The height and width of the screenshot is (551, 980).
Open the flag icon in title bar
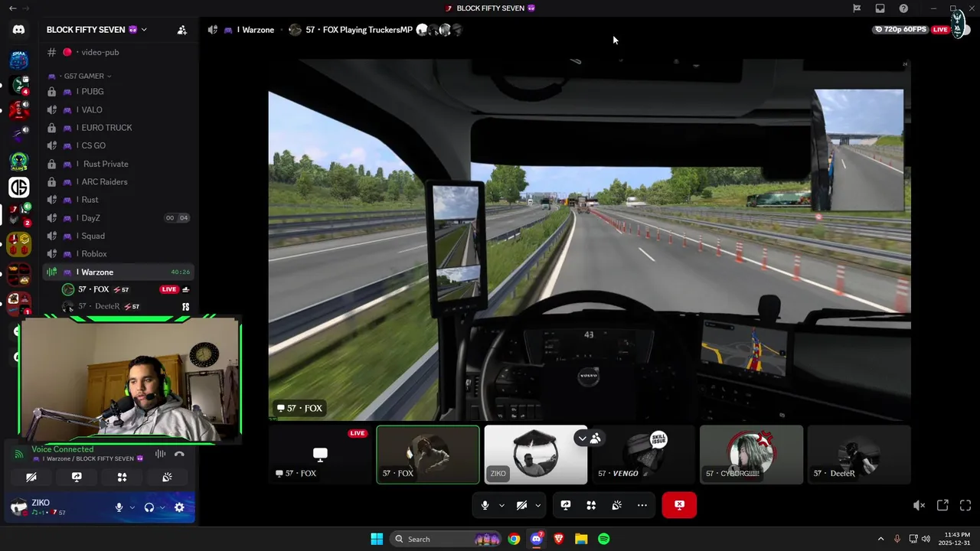[857, 8]
